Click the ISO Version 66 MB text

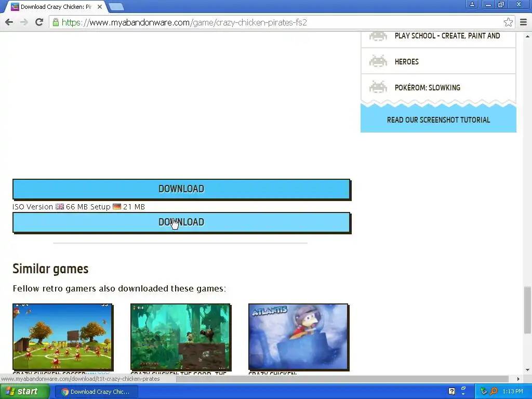50,207
